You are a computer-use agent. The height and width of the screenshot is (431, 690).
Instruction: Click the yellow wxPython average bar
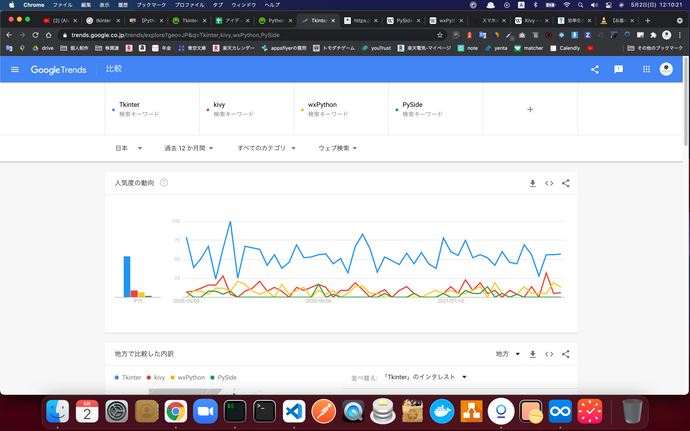pyautogui.click(x=141, y=295)
